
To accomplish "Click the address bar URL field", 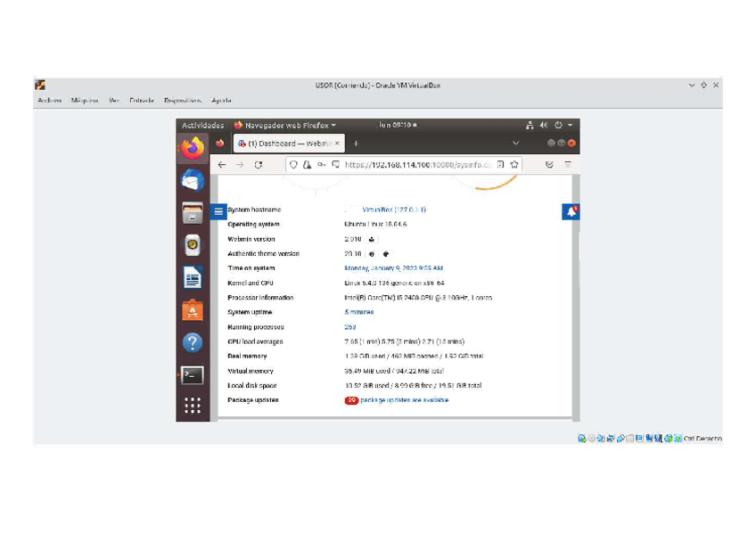I will (x=418, y=165).
